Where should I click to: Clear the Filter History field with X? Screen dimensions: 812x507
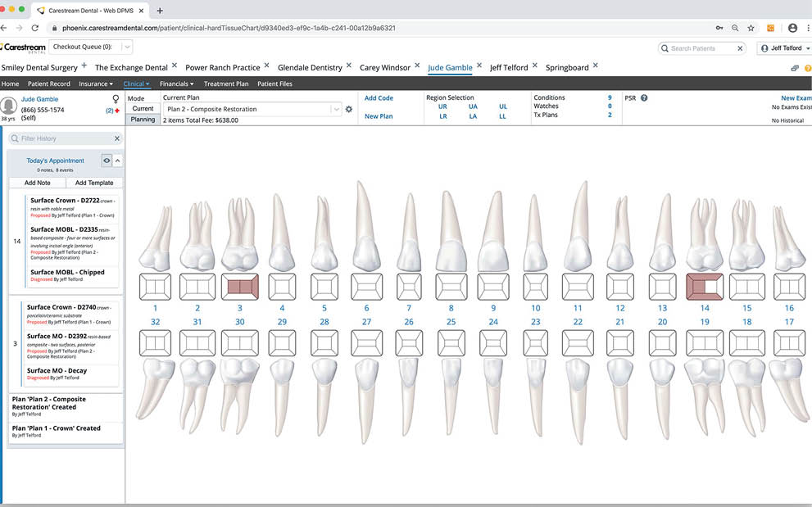[x=116, y=138]
